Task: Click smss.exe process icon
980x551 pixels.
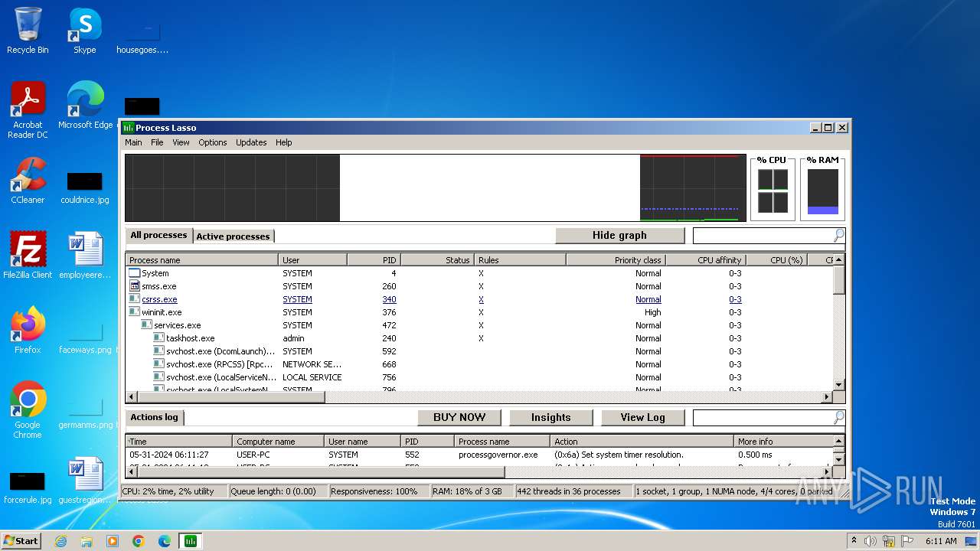Action: click(x=135, y=286)
